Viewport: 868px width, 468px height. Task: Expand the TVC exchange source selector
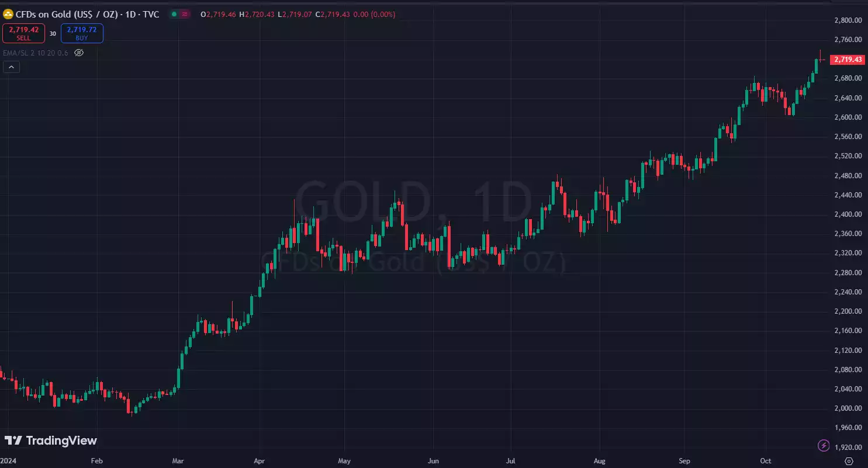point(151,14)
